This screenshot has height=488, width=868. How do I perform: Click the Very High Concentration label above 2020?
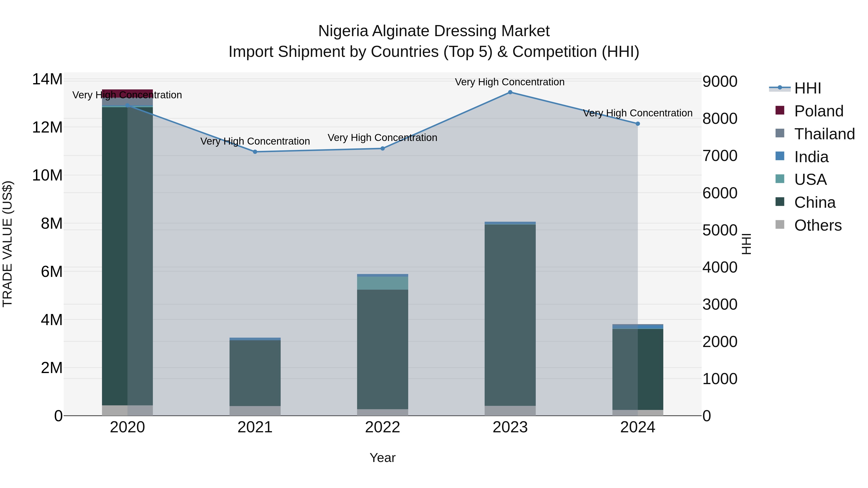[127, 95]
